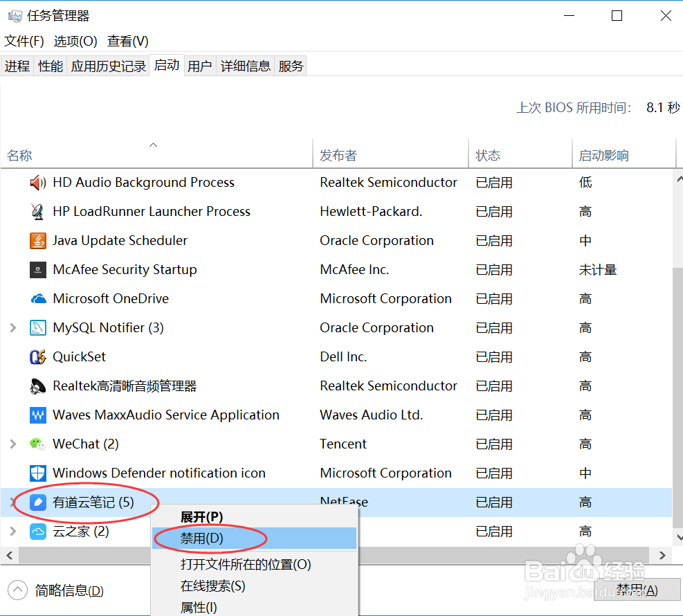The height and width of the screenshot is (616, 683).
Task: Choose 打开文件所在的位置(O) in context menu
Action: point(255,565)
